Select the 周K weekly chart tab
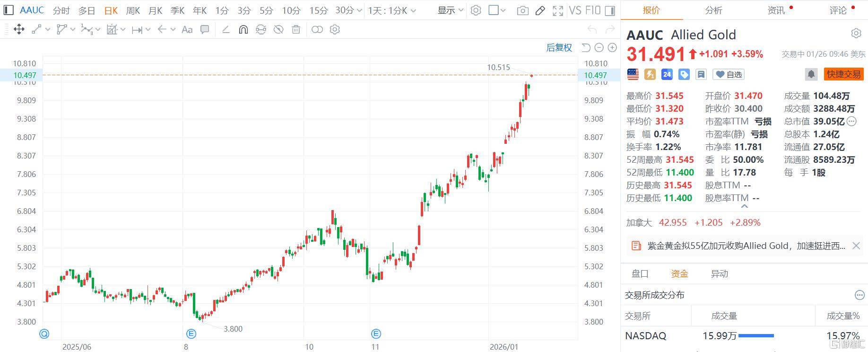The image size is (868, 352). tap(133, 10)
